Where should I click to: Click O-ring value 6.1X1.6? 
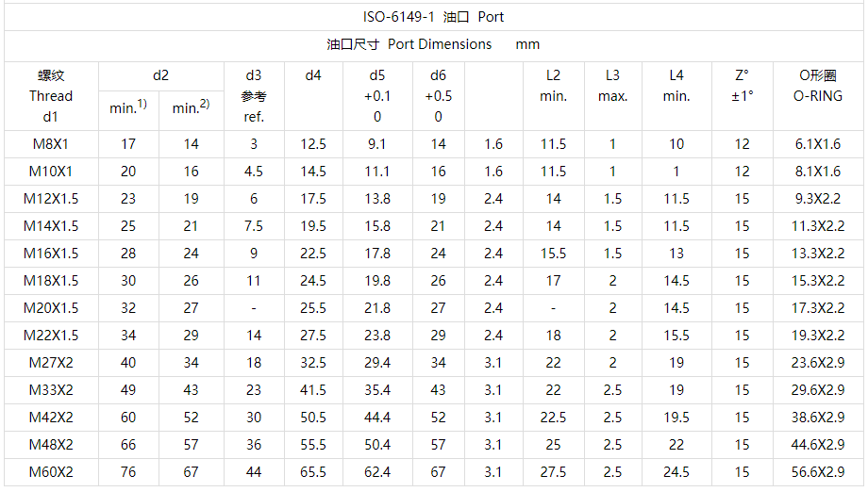click(818, 144)
